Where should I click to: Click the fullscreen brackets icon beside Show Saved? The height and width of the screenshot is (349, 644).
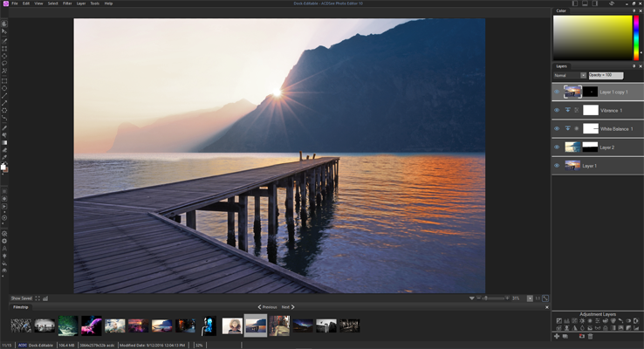point(38,298)
